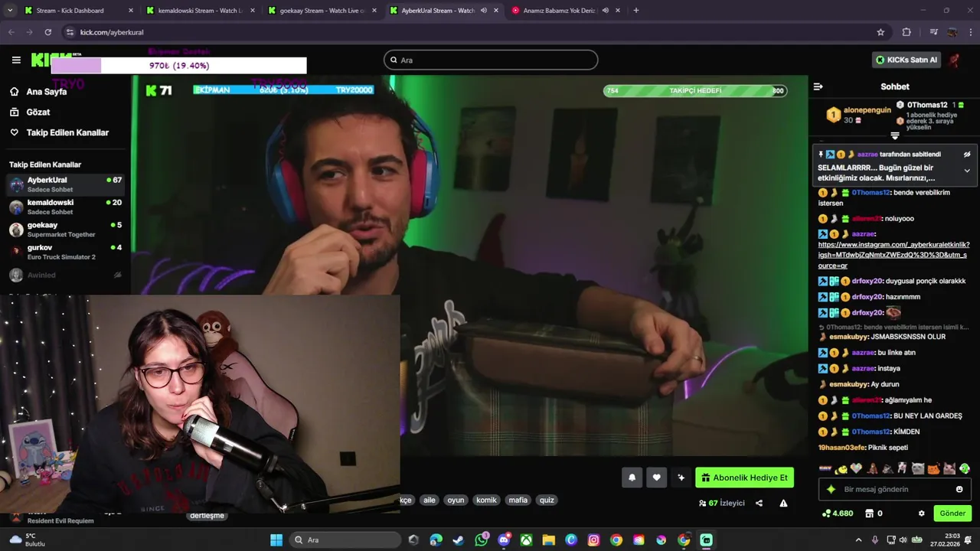Expand the pinned chat message chevron
This screenshot has height=551, width=980.
967,171
